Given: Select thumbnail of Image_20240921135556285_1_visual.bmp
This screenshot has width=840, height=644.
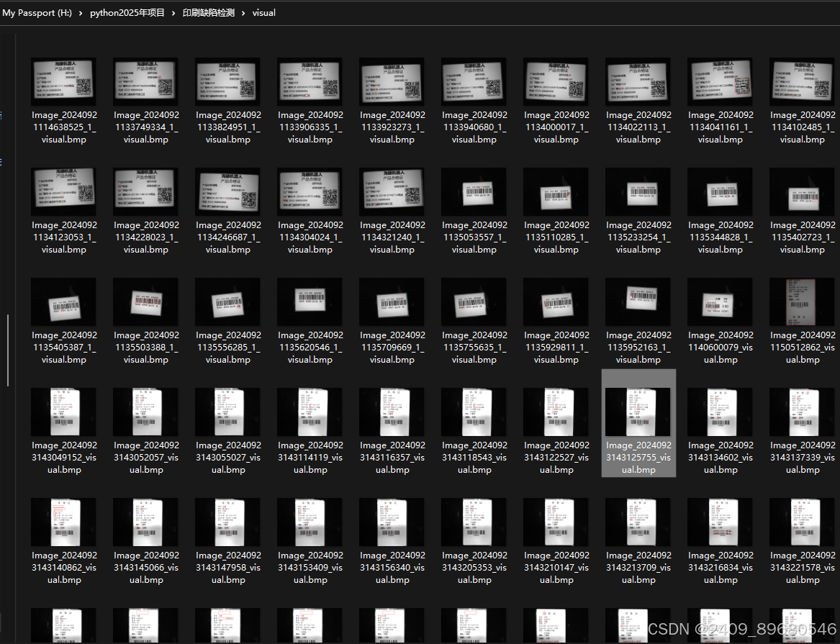Looking at the screenshot, I should click(227, 302).
